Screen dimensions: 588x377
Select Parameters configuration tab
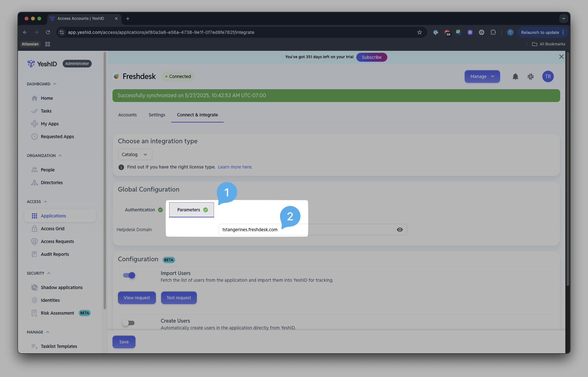click(x=192, y=210)
